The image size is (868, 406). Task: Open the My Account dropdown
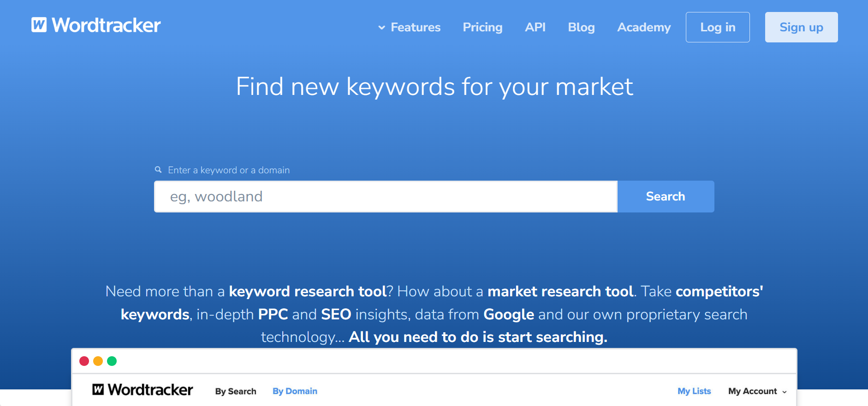pyautogui.click(x=757, y=391)
